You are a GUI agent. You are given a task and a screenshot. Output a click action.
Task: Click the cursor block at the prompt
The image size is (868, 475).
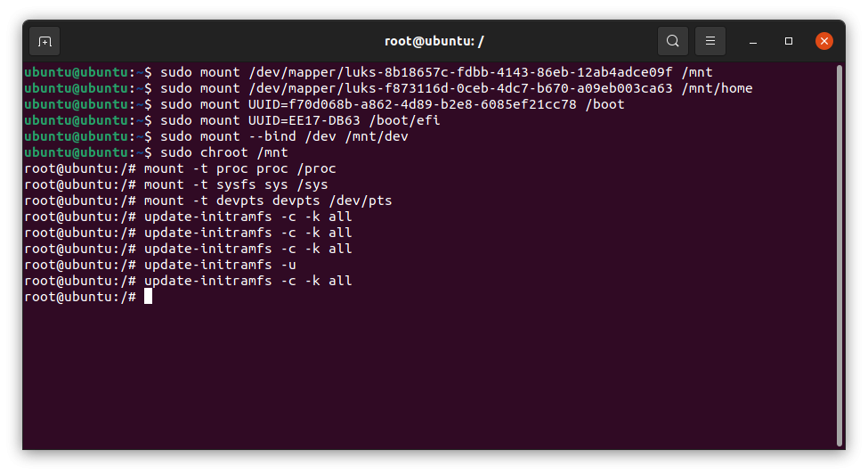tap(148, 297)
